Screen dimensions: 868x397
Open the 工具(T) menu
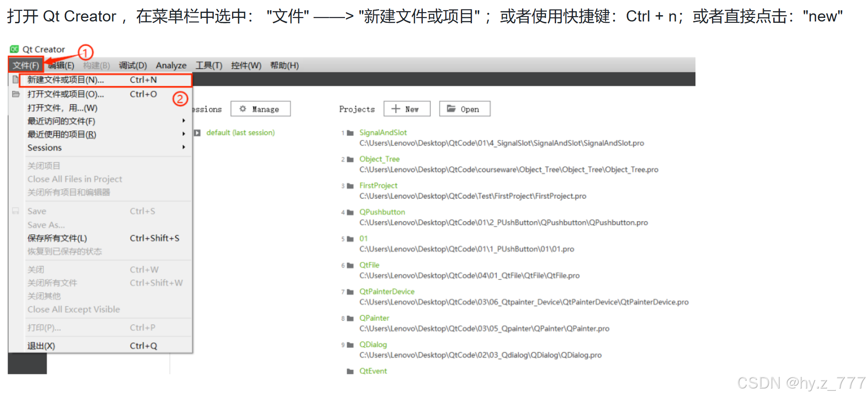(x=209, y=65)
